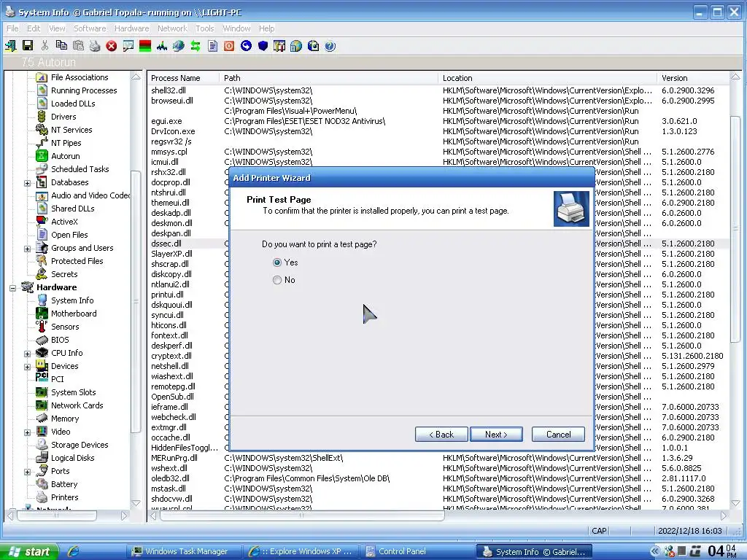Open Running Processes in the sidebar

pyautogui.click(x=84, y=90)
